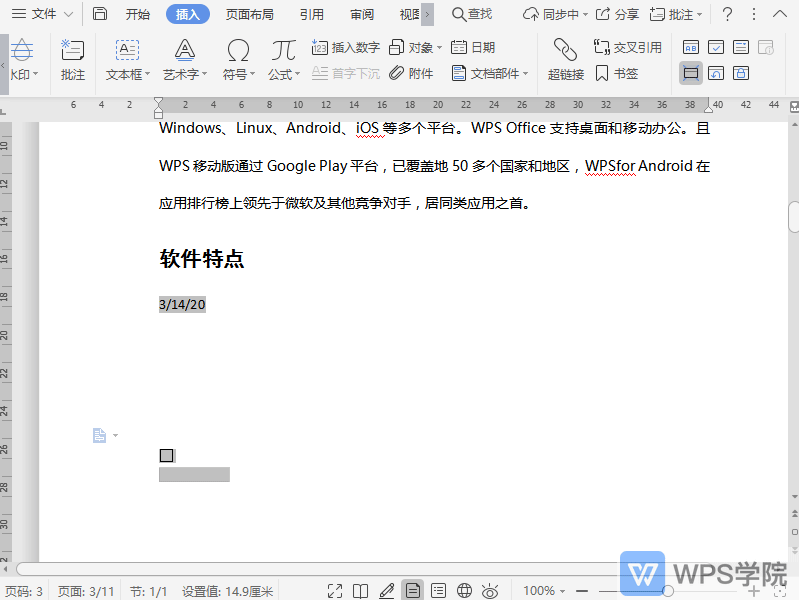Switch to writing mode pen icon

[386, 591]
